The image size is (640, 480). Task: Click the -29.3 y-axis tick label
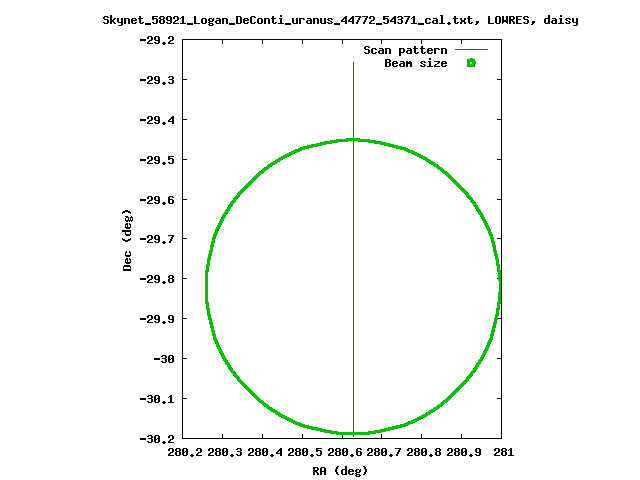click(x=157, y=80)
